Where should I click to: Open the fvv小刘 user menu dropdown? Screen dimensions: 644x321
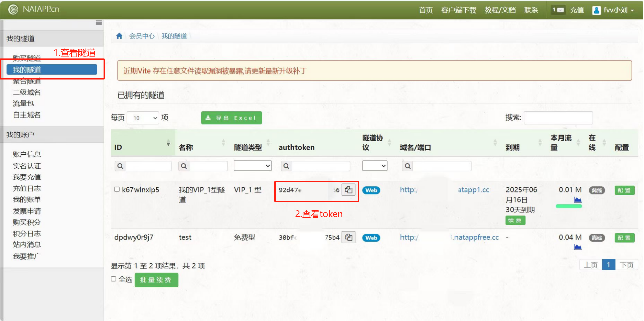point(613,10)
